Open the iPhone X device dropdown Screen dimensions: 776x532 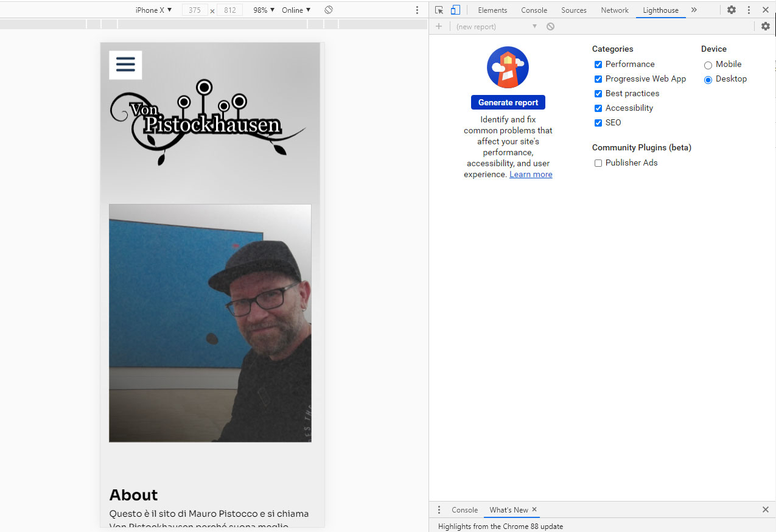click(153, 10)
